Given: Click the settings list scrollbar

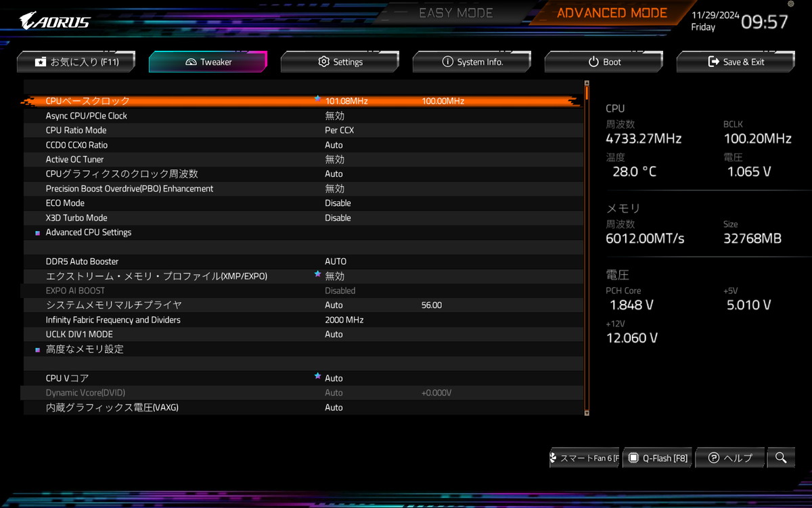Looking at the screenshot, I should [x=587, y=248].
